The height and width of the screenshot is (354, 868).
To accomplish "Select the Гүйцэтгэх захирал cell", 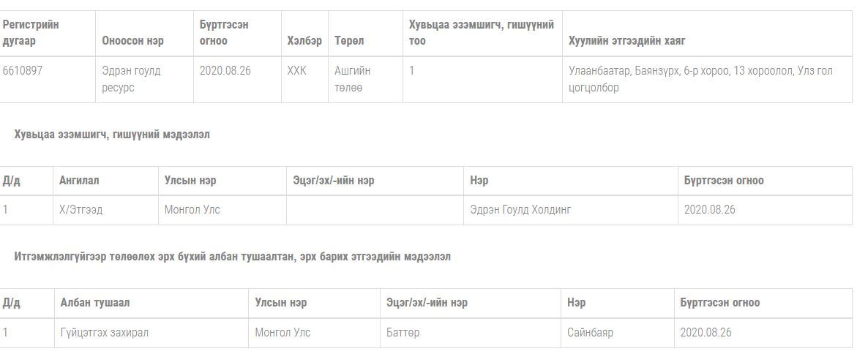I will (x=105, y=333).
